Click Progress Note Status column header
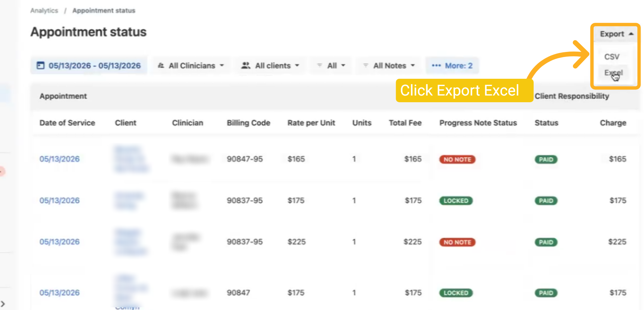644x310 pixels. pyautogui.click(x=478, y=123)
